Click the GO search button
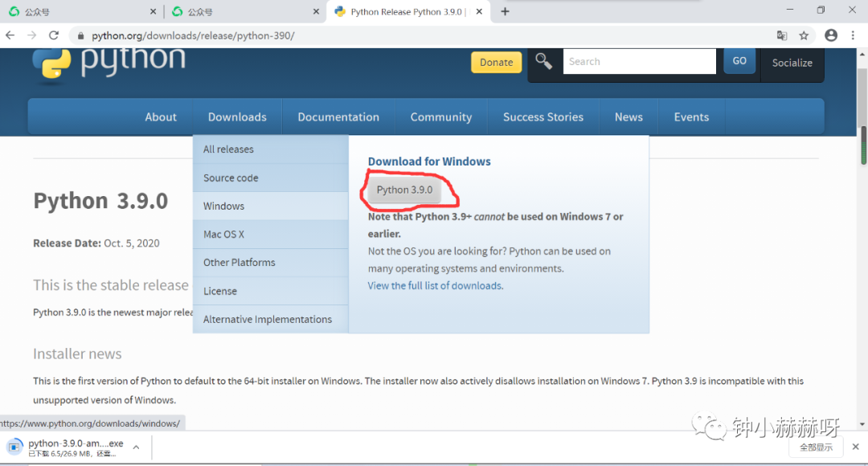The image size is (868, 466). [739, 61]
